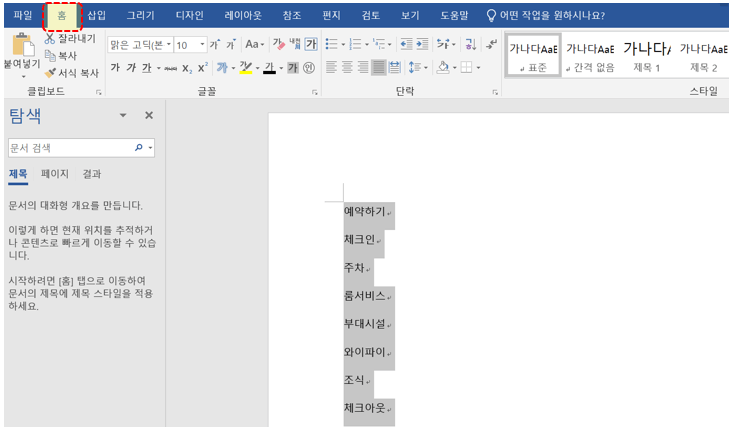Viewport: 729px width, 430px height.
Task: Click the distributed alignment icon
Action: pos(395,68)
